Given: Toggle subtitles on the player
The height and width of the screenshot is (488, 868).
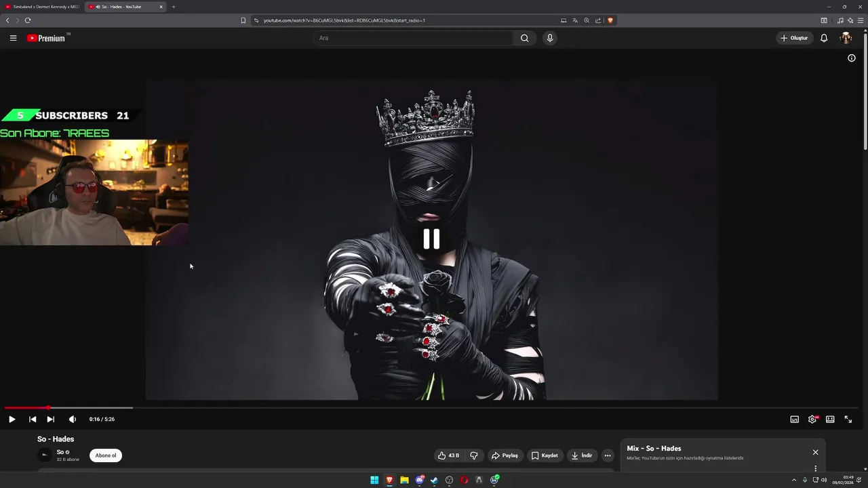Looking at the screenshot, I should 795,420.
